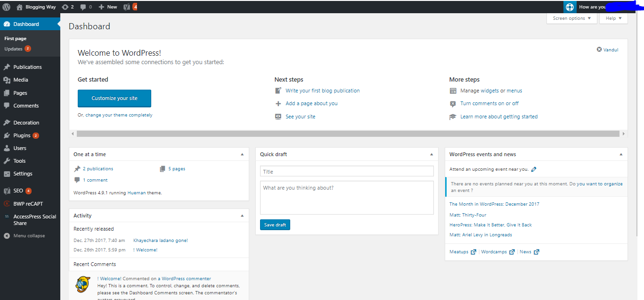
Task: Click the Publications pushpin icon in sidebar
Action: click(7, 67)
